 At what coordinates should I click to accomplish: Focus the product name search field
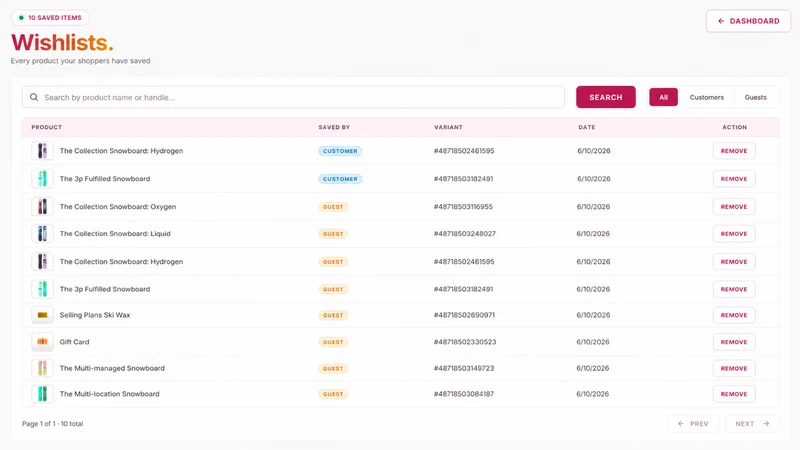pyautogui.click(x=293, y=97)
